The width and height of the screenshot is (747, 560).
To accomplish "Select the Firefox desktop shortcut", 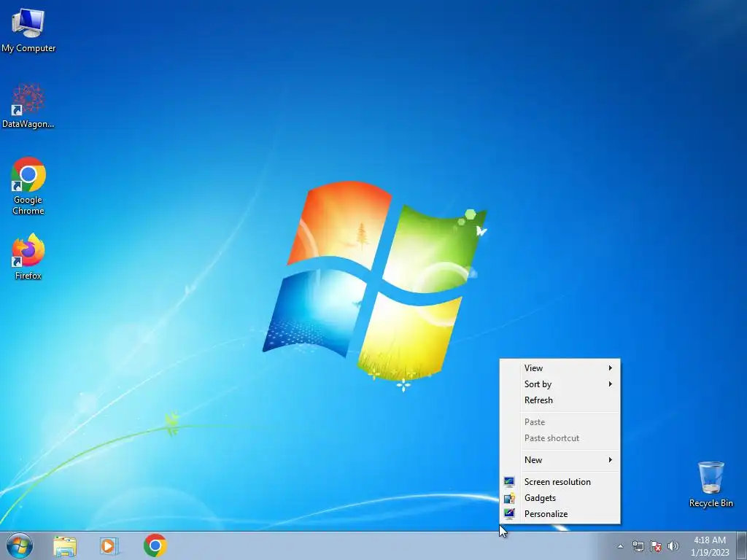I will 28,256.
